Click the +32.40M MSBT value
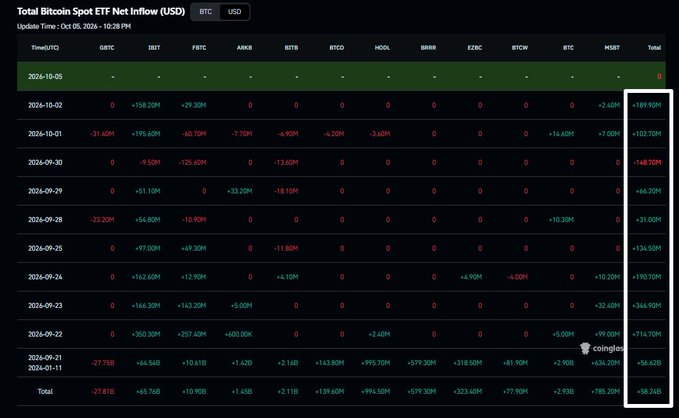Image resolution: width=679 pixels, height=418 pixels. [x=607, y=305]
